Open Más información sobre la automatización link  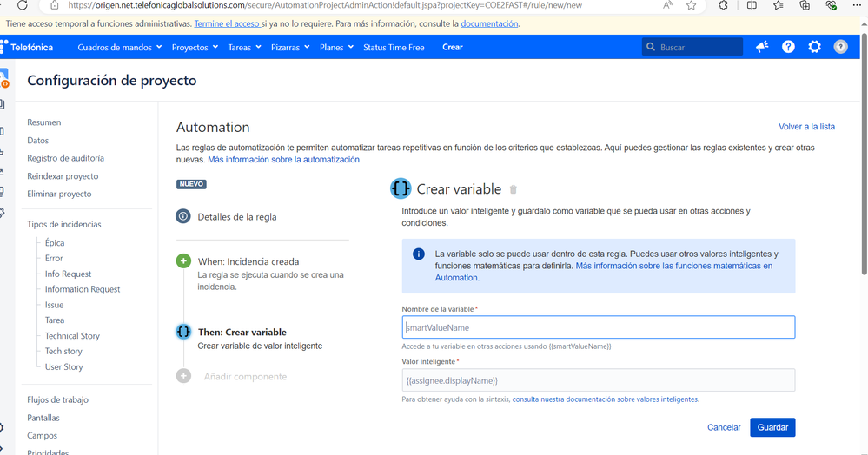(x=283, y=160)
